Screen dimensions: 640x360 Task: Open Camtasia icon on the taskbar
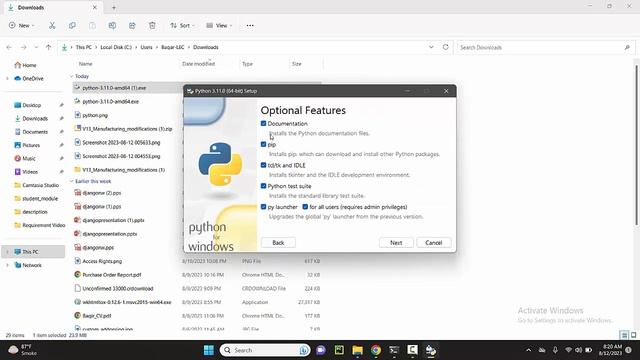(412, 350)
